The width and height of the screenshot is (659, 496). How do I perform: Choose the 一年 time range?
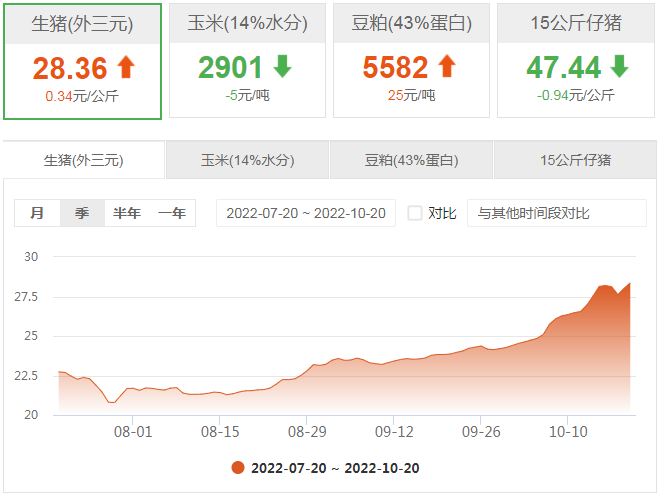point(172,213)
